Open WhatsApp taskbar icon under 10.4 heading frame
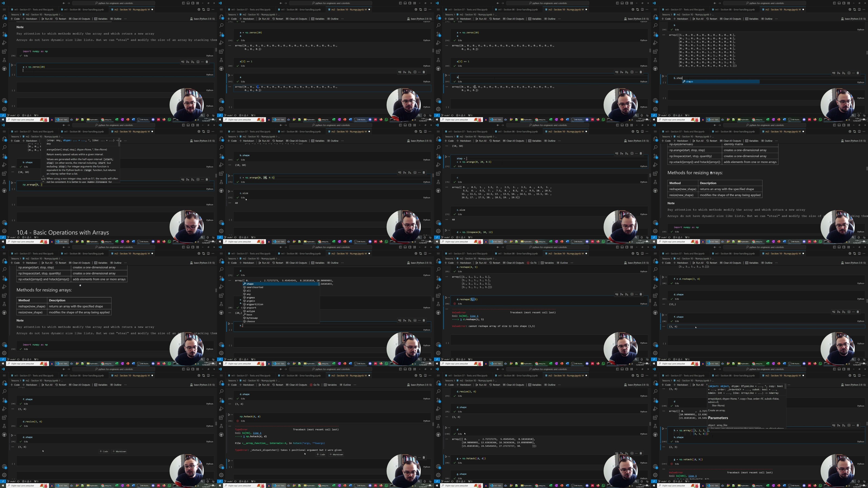Image resolution: width=868 pixels, height=488 pixels. coord(169,242)
